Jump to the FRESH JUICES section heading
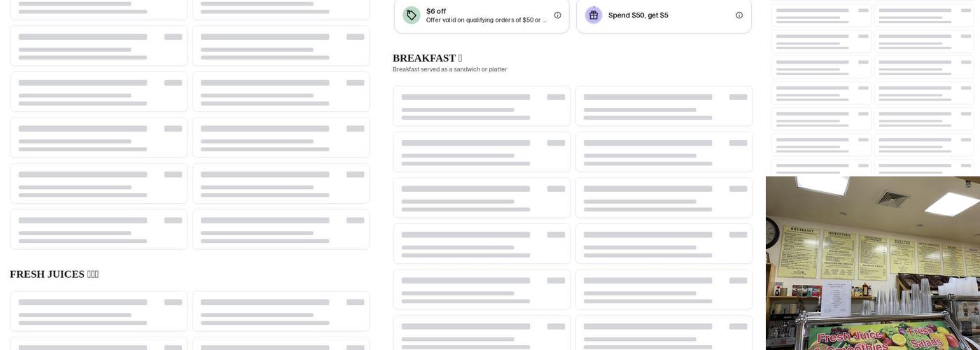The width and height of the screenshot is (980, 350). [x=47, y=274]
